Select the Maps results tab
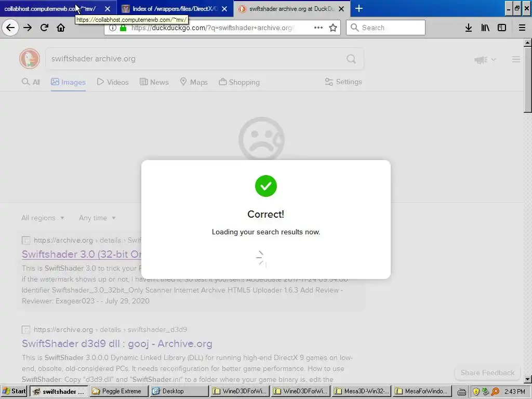The image size is (532, 399). [x=194, y=82]
